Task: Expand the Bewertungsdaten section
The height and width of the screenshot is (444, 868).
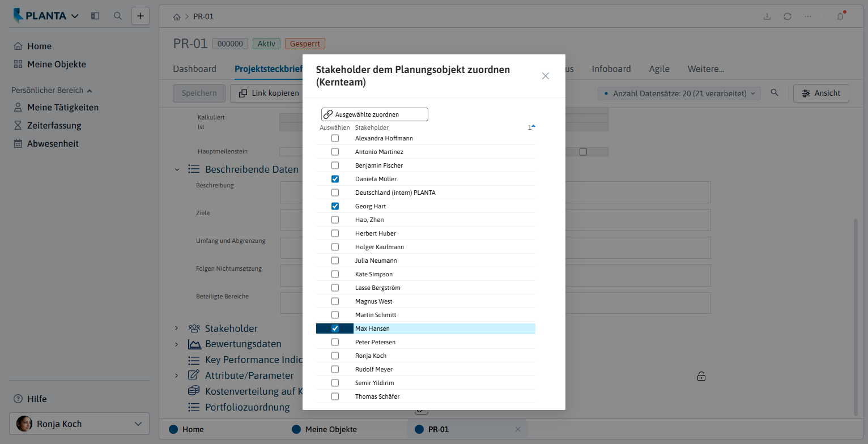Action: pyautogui.click(x=177, y=344)
